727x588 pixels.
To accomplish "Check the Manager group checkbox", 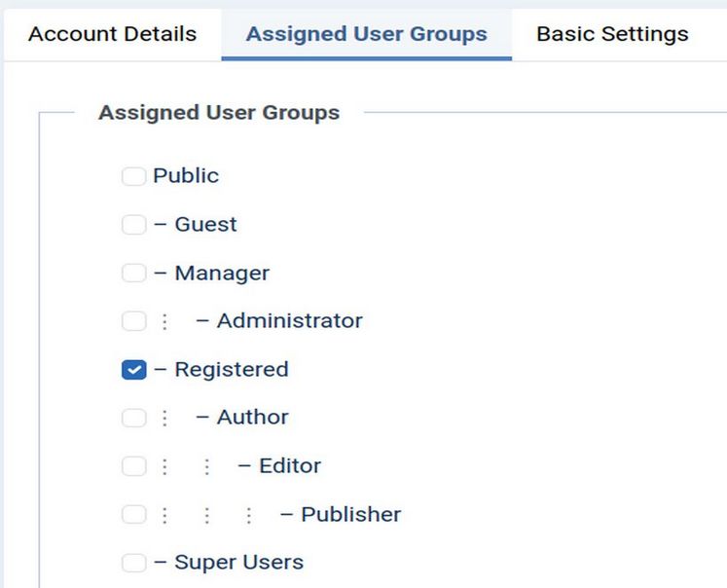I will click(x=133, y=274).
